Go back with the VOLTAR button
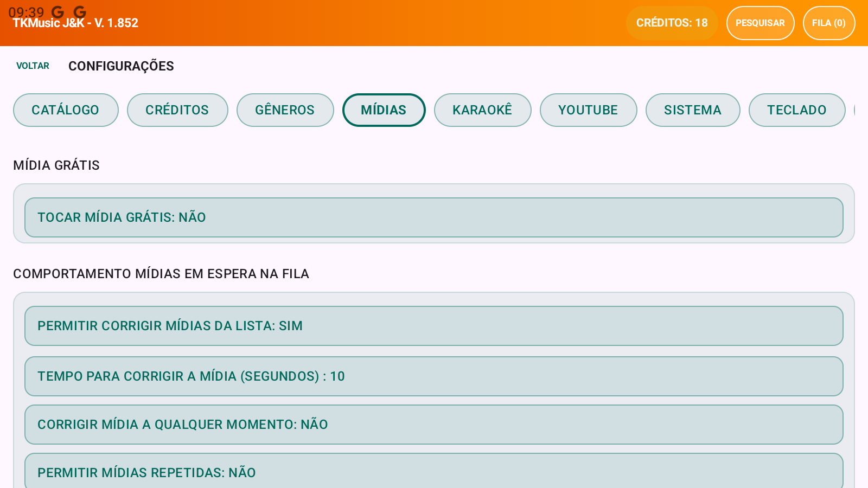 point(33,66)
